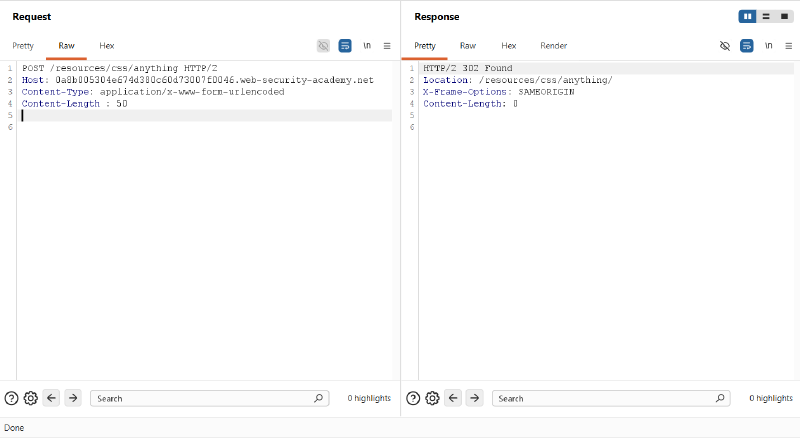
Task: Click the Response search magnifier icon
Action: click(720, 398)
